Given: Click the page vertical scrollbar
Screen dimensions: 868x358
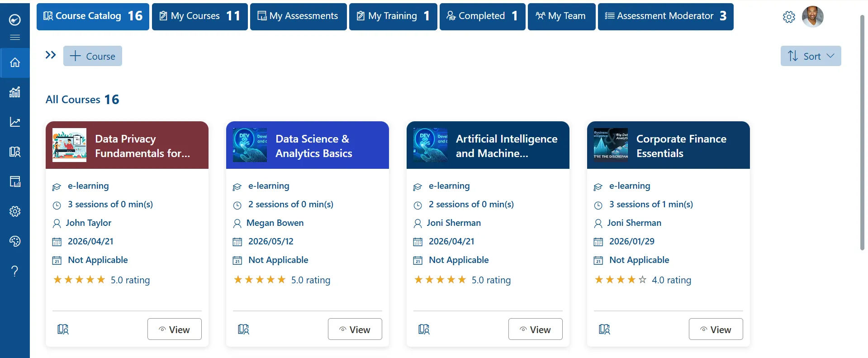Looking at the screenshot, I should [862, 132].
